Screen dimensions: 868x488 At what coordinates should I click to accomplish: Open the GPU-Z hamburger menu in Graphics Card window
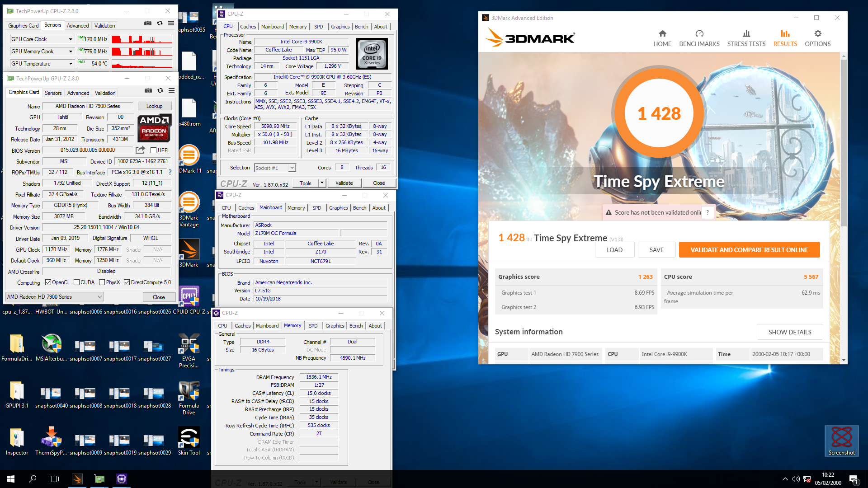point(172,90)
